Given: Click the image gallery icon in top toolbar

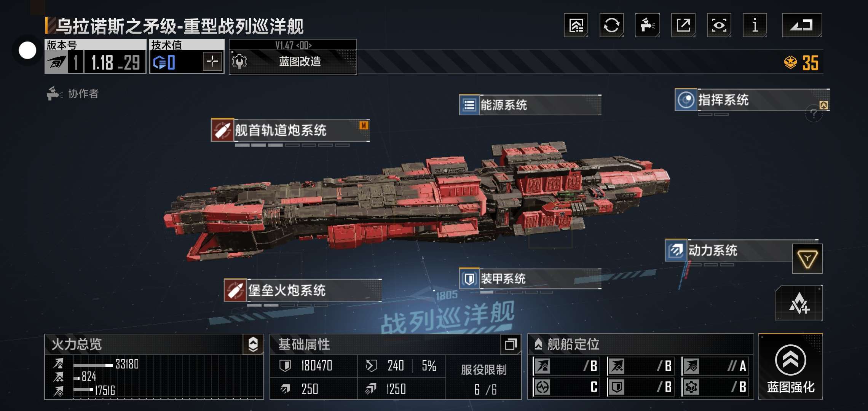Looking at the screenshot, I should coord(576,25).
